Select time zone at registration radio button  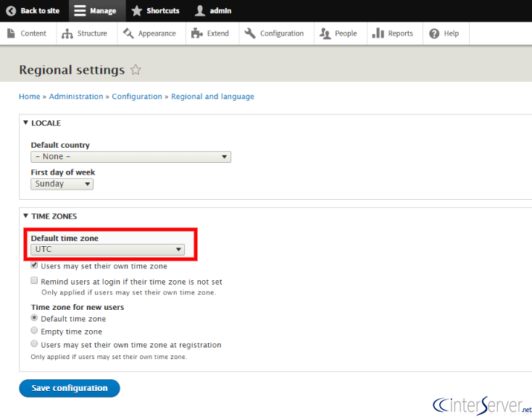[34, 344]
